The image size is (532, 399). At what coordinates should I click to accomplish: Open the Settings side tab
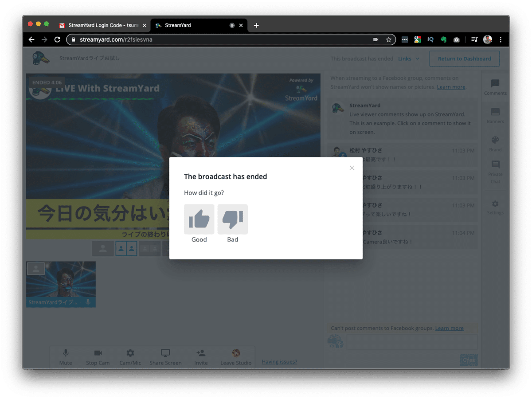click(x=495, y=207)
